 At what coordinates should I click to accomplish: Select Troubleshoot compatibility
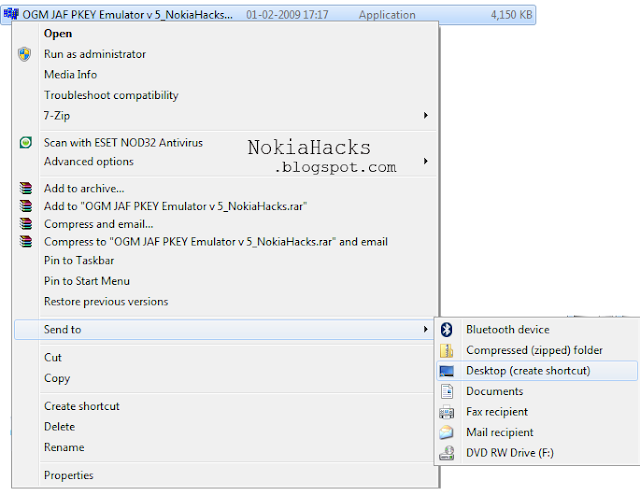pyautogui.click(x=225, y=95)
